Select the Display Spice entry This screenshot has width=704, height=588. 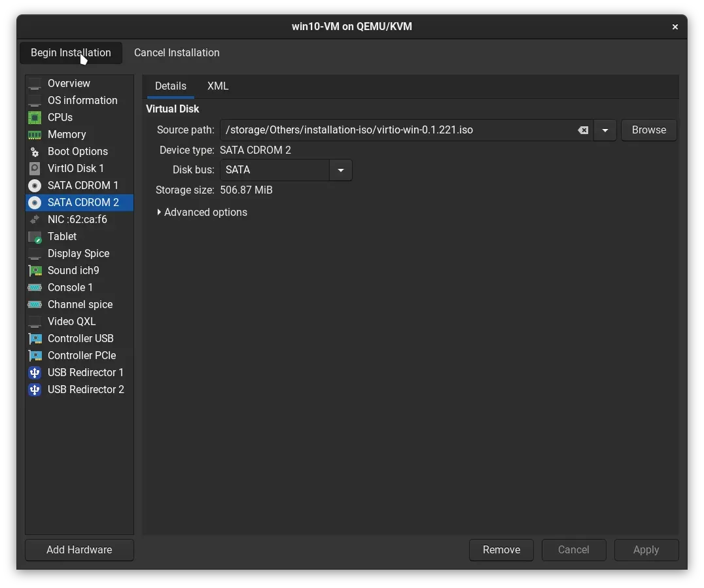[79, 254]
